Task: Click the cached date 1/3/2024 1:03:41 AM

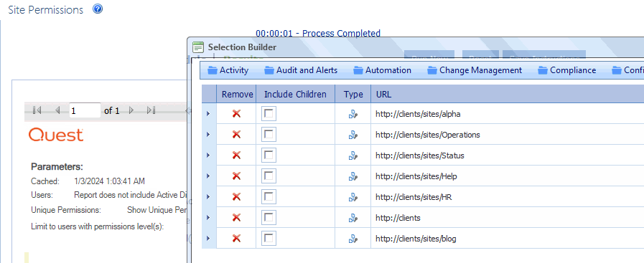Action: tap(109, 181)
